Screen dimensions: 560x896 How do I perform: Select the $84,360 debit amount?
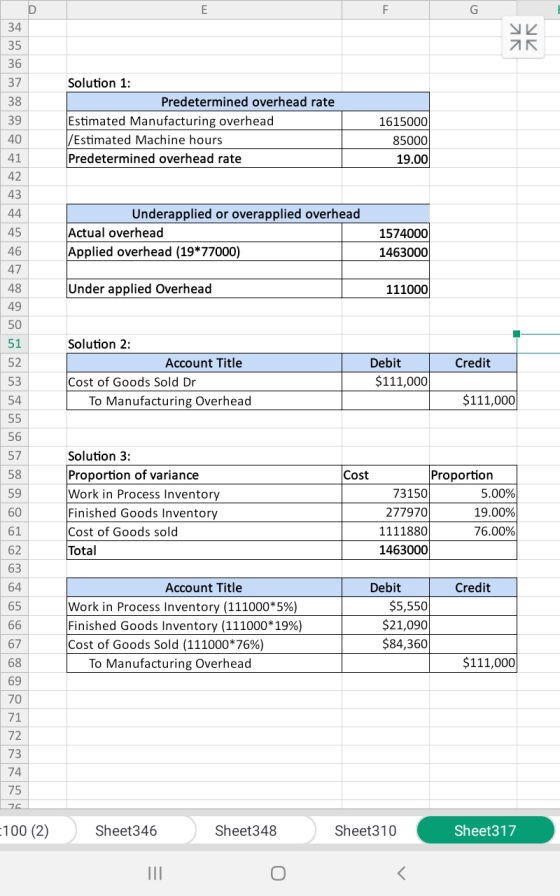386,644
